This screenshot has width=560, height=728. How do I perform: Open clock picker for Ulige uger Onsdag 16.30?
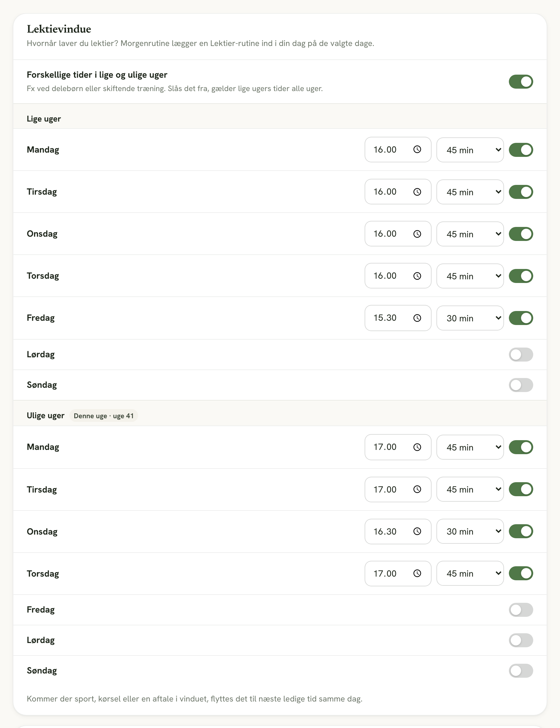click(x=417, y=531)
